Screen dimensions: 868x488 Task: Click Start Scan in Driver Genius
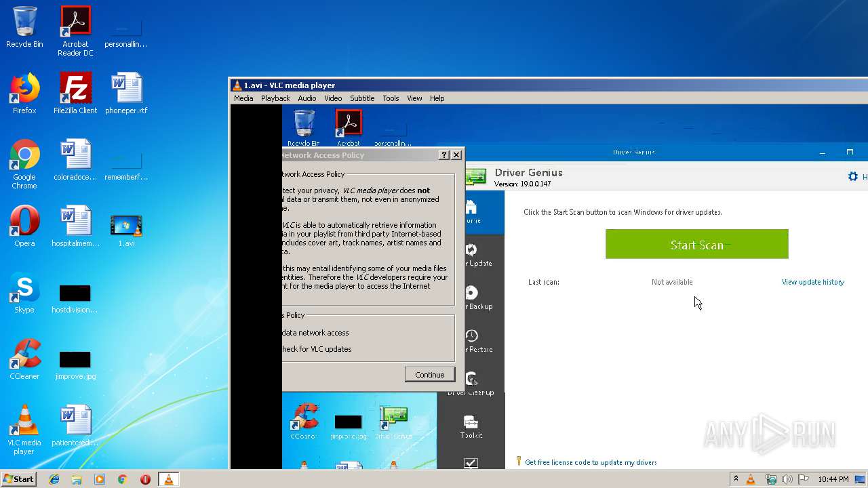coord(696,244)
